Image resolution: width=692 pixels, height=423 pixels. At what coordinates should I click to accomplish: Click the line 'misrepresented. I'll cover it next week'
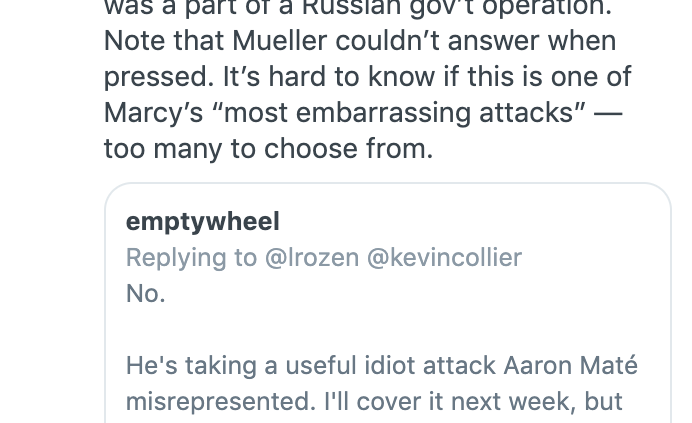pos(374,401)
